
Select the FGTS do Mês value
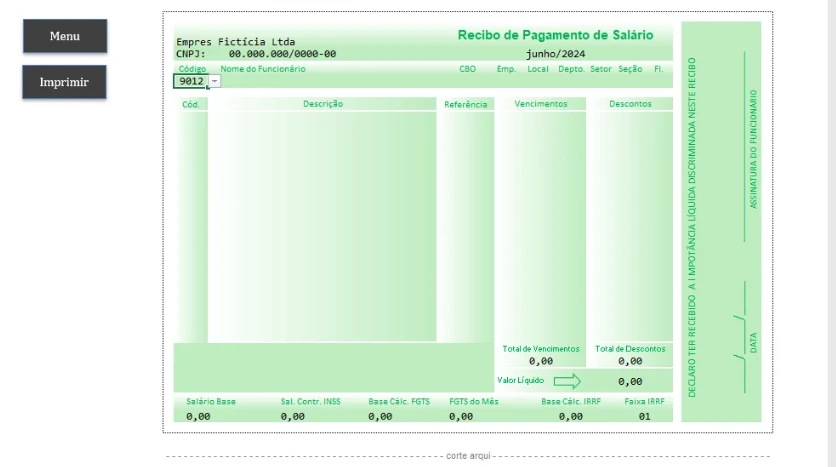pyautogui.click(x=473, y=416)
